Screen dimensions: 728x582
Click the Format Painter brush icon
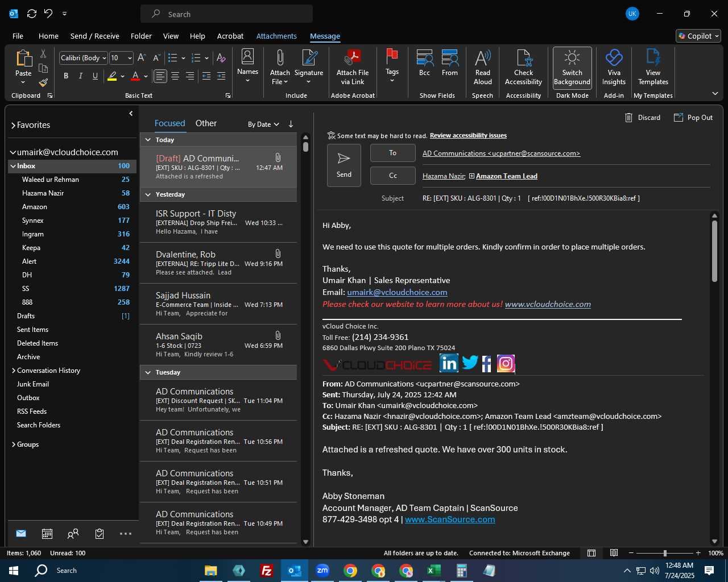(x=43, y=82)
